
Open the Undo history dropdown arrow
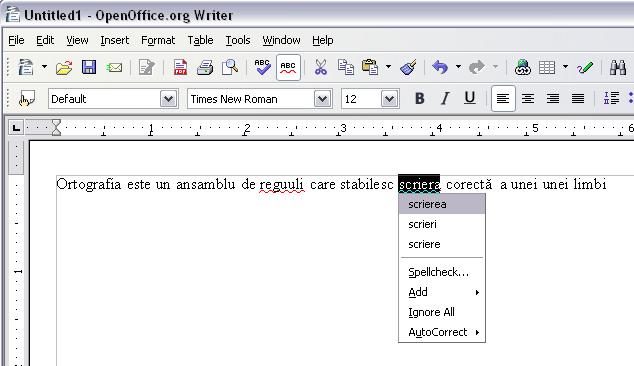click(x=458, y=67)
